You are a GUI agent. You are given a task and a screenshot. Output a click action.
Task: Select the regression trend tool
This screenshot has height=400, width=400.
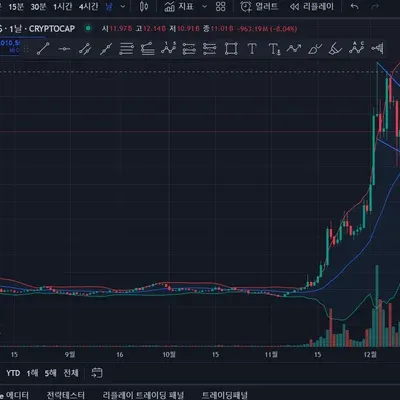point(106,49)
